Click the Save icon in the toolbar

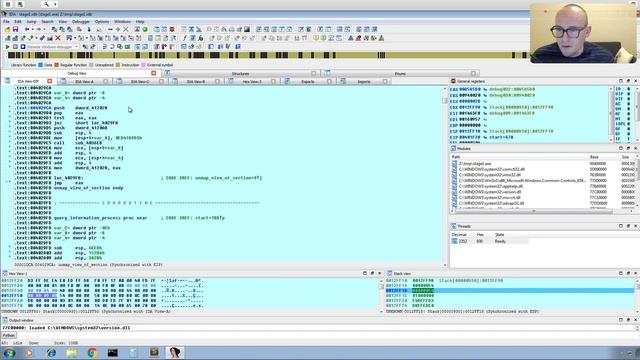click(16, 29)
